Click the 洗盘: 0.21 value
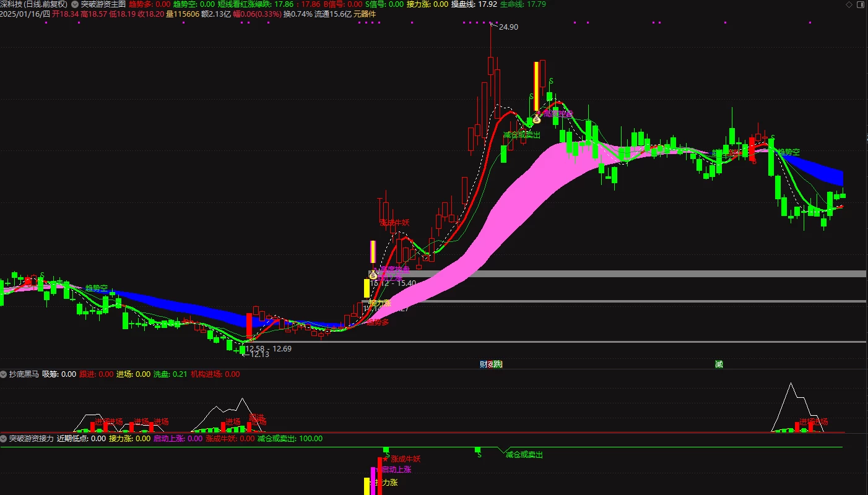Viewport: 868px width, 495px height. coord(170,374)
